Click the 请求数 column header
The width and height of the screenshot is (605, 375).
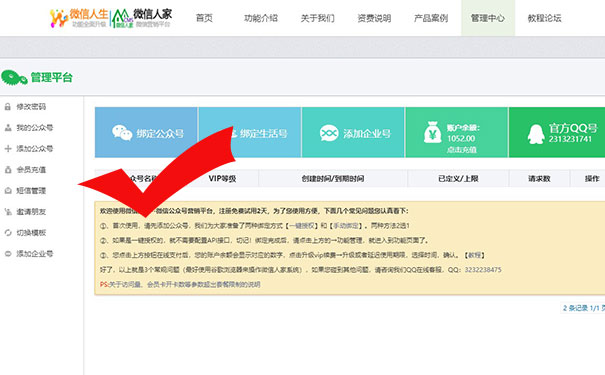pyautogui.click(x=539, y=179)
